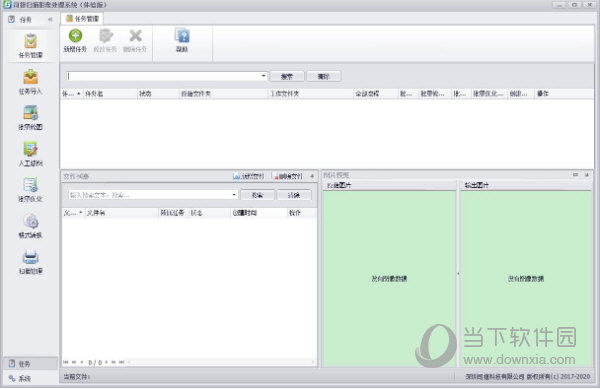
Task: Click the splitter arrow between preview panes
Action: click(x=458, y=274)
